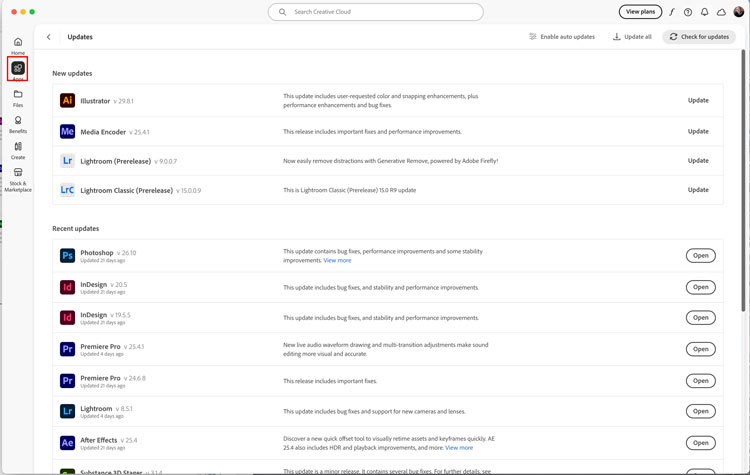Click the Premiere Pro v 25.4.1 icon

pos(67,349)
